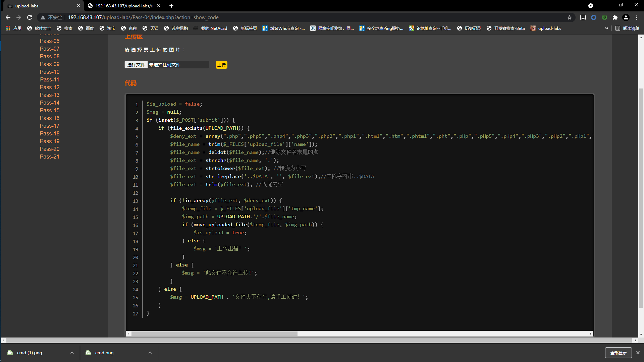Image resolution: width=644 pixels, height=362 pixels.
Task: Open new tab with plus icon
Action: coord(171,6)
